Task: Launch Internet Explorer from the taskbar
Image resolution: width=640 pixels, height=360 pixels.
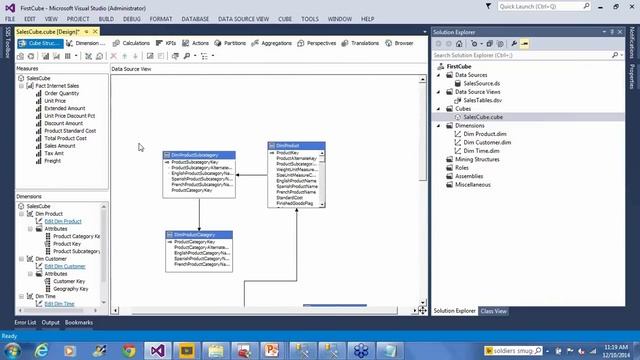Action: [41, 351]
